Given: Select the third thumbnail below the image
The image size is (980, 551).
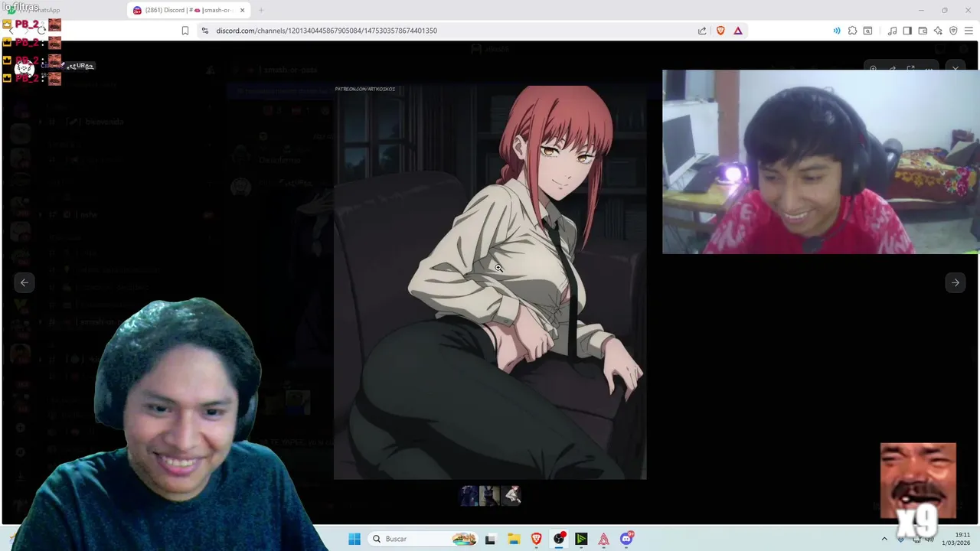Looking at the screenshot, I should [511, 496].
